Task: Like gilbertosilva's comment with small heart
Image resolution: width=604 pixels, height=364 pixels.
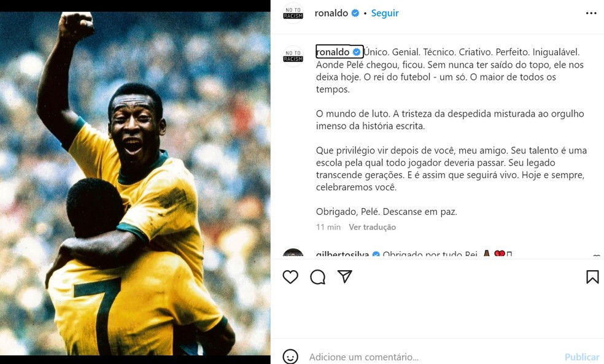Action: (597, 256)
